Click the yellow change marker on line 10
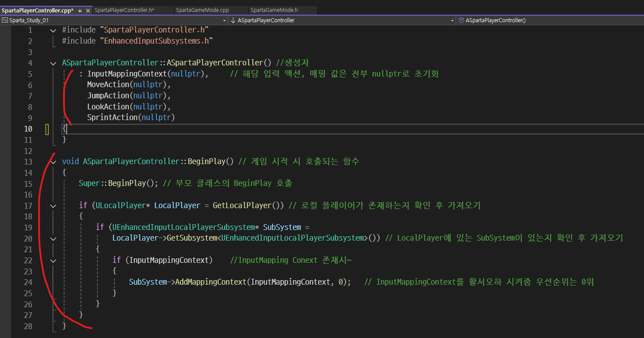The image size is (644, 338). [47, 129]
